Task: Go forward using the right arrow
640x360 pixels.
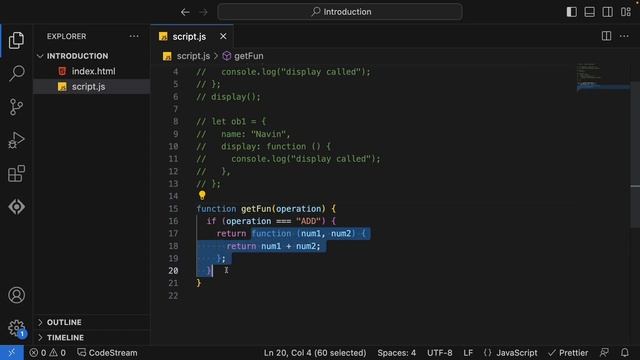Action: (x=203, y=12)
